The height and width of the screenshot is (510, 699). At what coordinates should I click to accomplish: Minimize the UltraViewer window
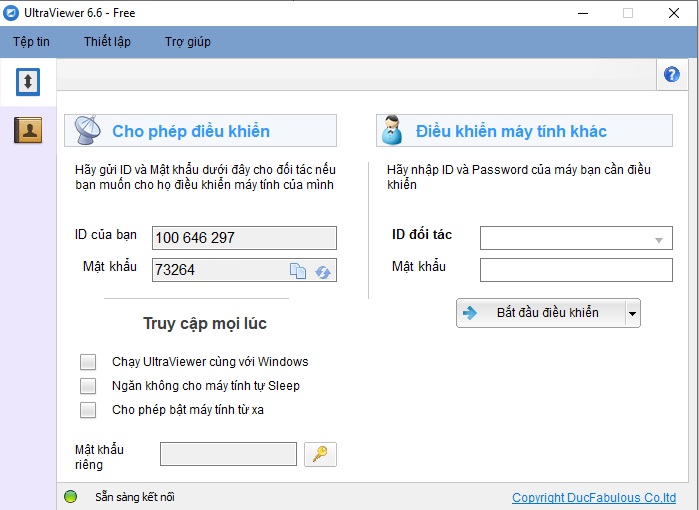583,13
